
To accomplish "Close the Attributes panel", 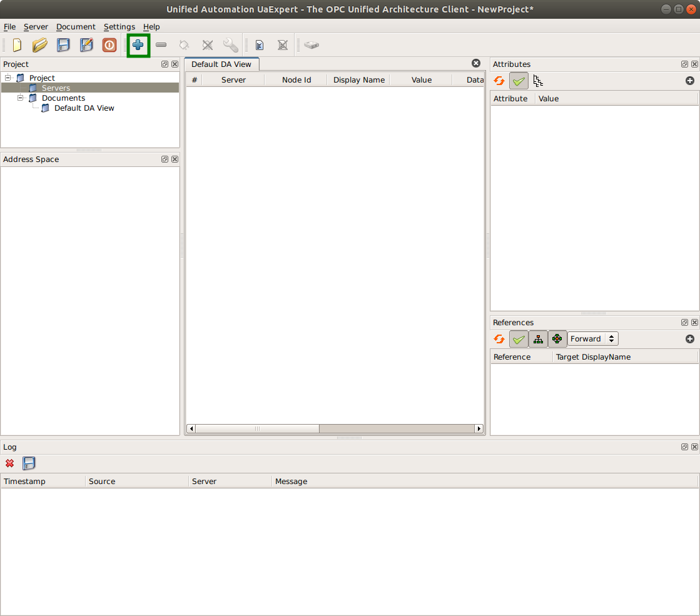I will tap(694, 64).
